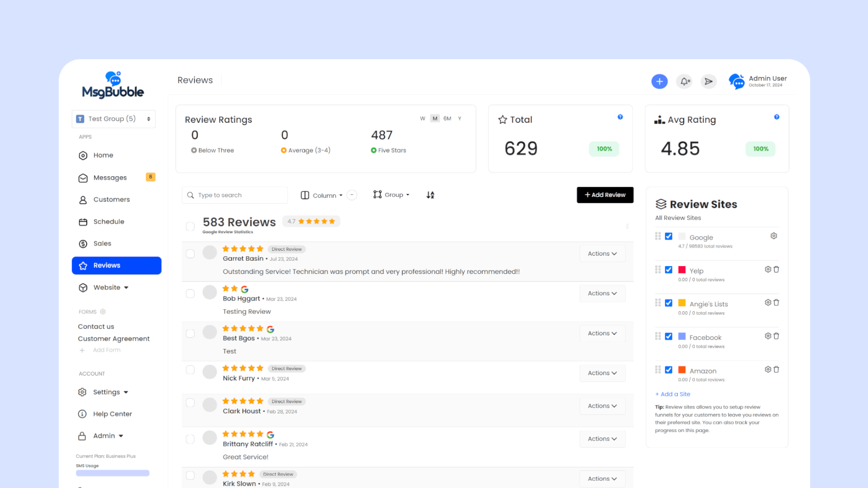This screenshot has height=488, width=868.
Task: Click the help icon on Total card
Action: [620, 117]
